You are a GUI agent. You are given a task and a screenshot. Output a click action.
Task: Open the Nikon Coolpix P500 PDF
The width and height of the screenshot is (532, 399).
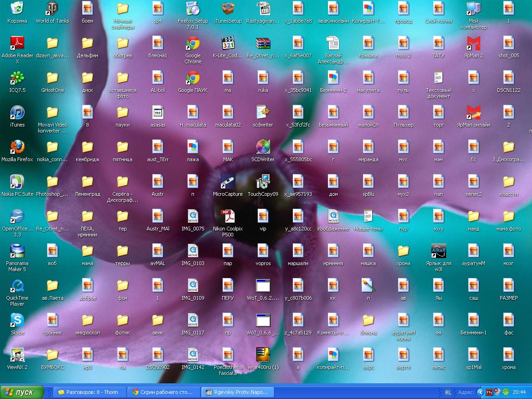tap(228, 217)
